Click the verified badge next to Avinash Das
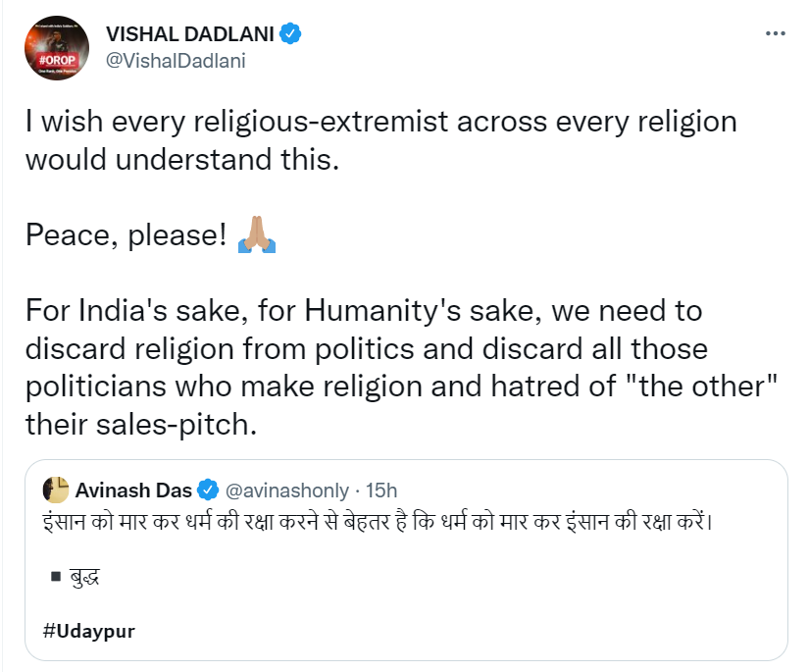The width and height of the screenshot is (809, 672). (x=209, y=490)
